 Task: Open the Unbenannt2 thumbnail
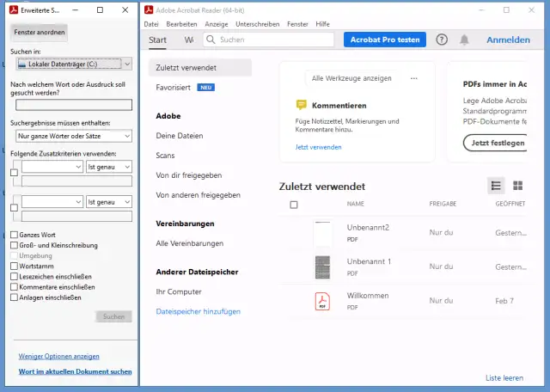tap(322, 233)
